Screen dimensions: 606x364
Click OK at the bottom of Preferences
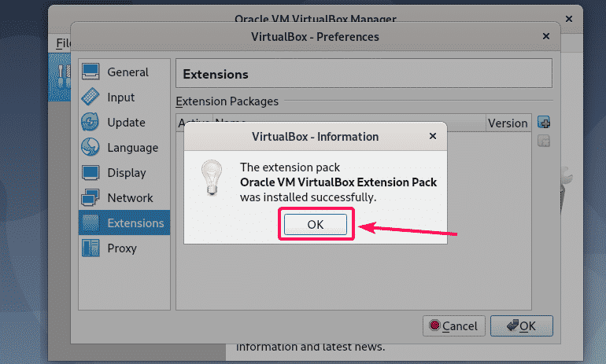click(x=522, y=325)
